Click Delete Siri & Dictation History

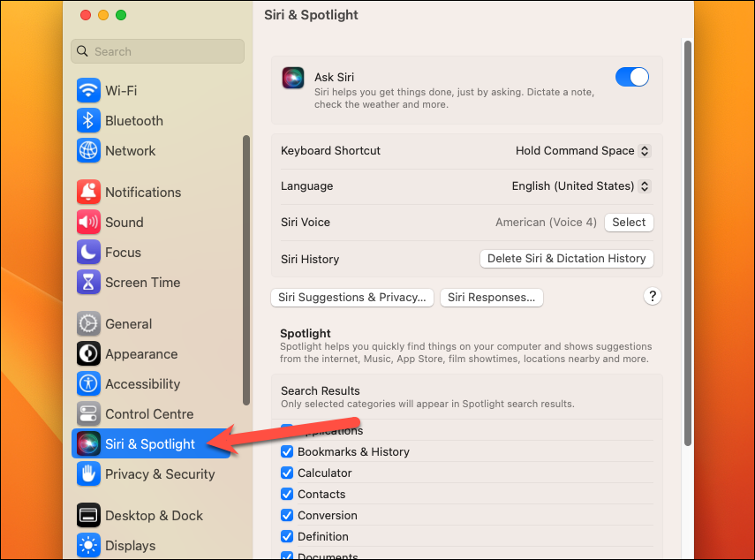pos(567,259)
